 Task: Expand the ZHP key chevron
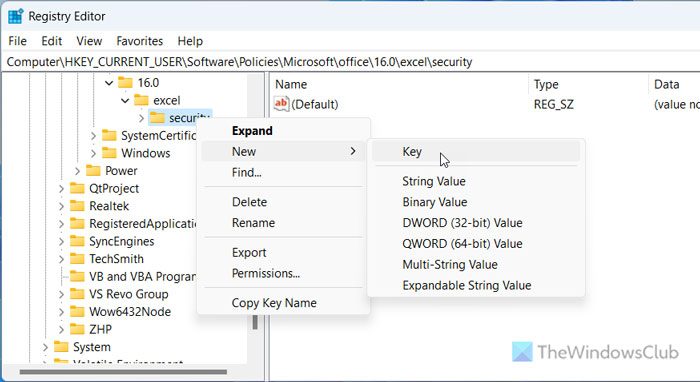click(61, 330)
